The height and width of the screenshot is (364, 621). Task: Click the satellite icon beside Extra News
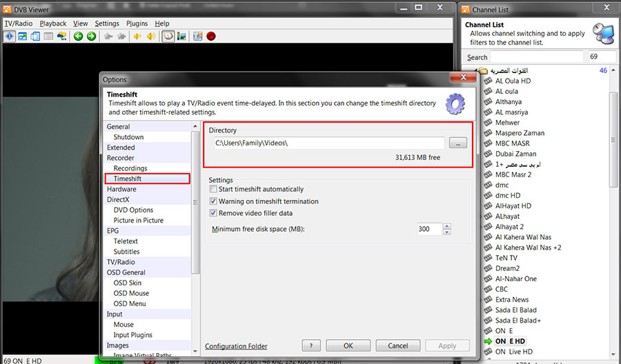pyautogui.click(x=488, y=299)
